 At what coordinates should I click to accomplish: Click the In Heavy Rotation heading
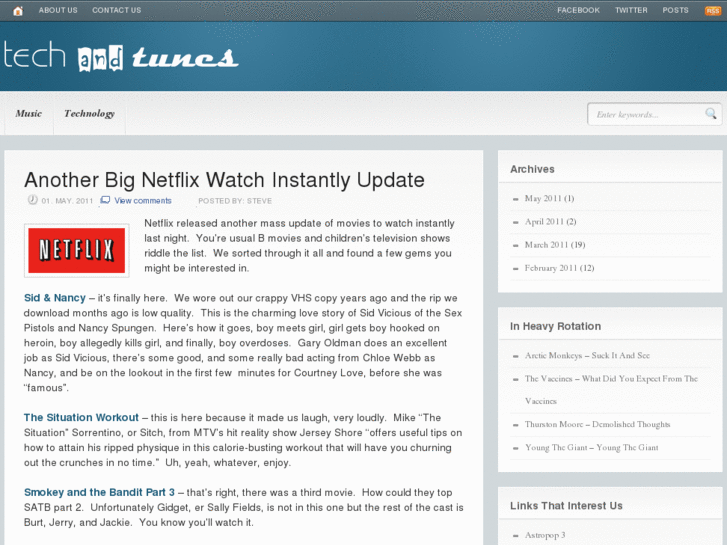[555, 326]
